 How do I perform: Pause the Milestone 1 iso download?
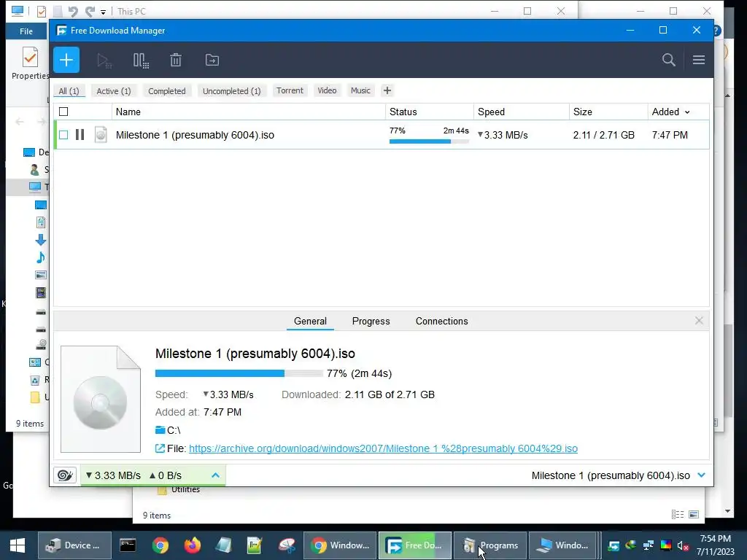80,135
